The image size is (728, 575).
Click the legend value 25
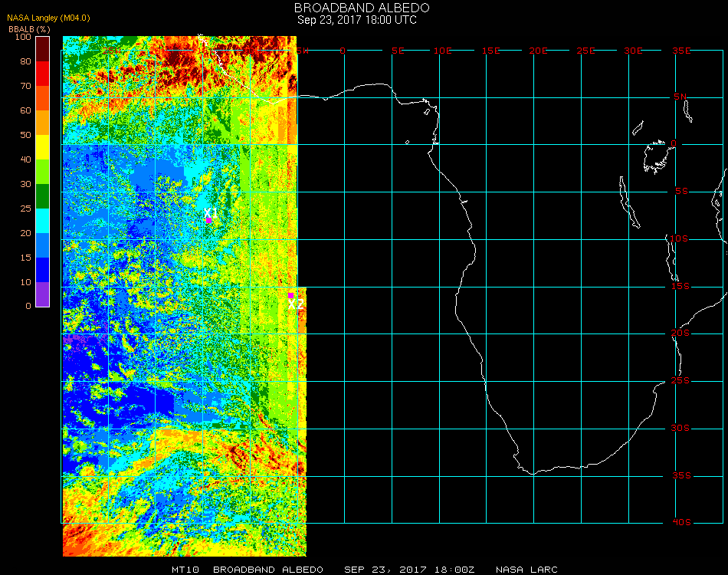[x=25, y=209]
